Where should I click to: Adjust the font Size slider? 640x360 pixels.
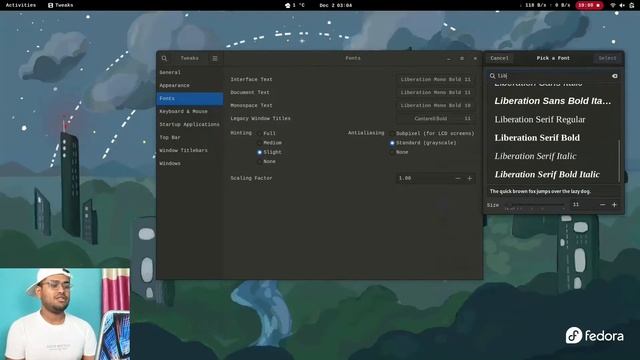(x=536, y=205)
